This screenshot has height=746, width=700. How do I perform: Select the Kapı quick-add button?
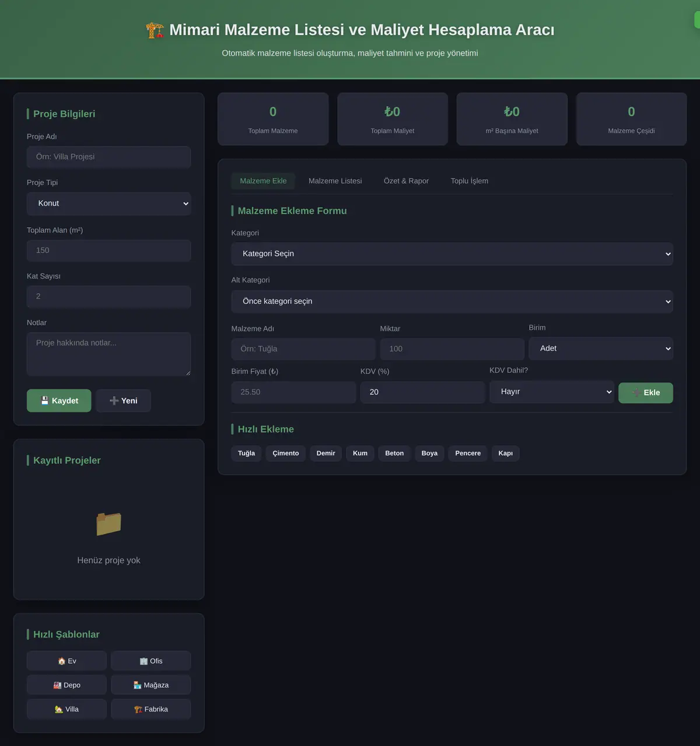point(506,454)
